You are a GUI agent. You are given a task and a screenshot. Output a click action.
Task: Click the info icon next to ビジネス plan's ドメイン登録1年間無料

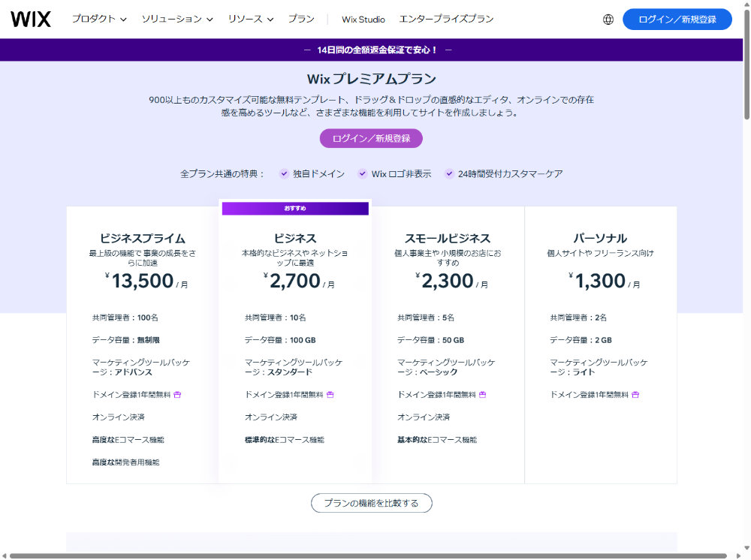(330, 393)
